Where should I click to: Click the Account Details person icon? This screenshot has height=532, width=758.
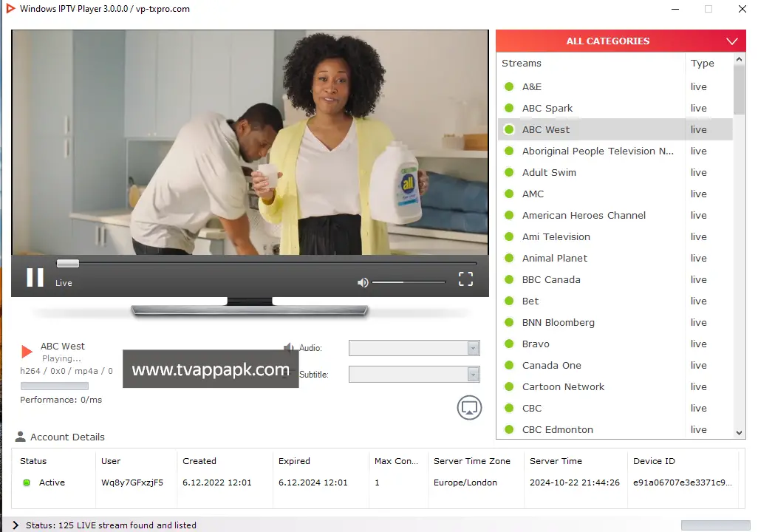20,437
